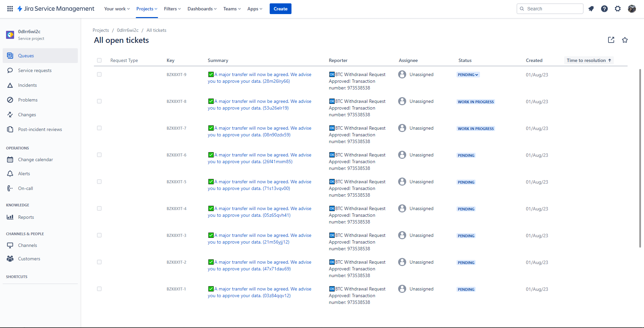Open the help question mark icon
This screenshot has height=328, width=644.
(604, 9)
